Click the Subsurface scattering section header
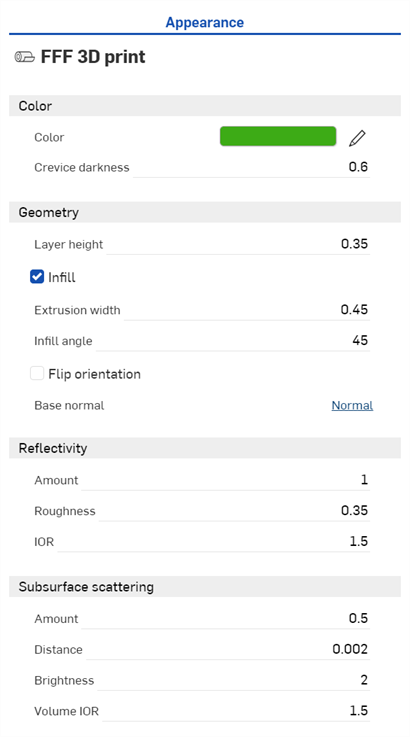 205,587
